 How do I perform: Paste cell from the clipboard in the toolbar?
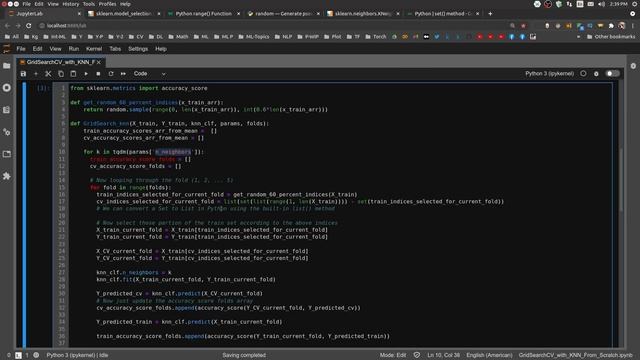73,74
